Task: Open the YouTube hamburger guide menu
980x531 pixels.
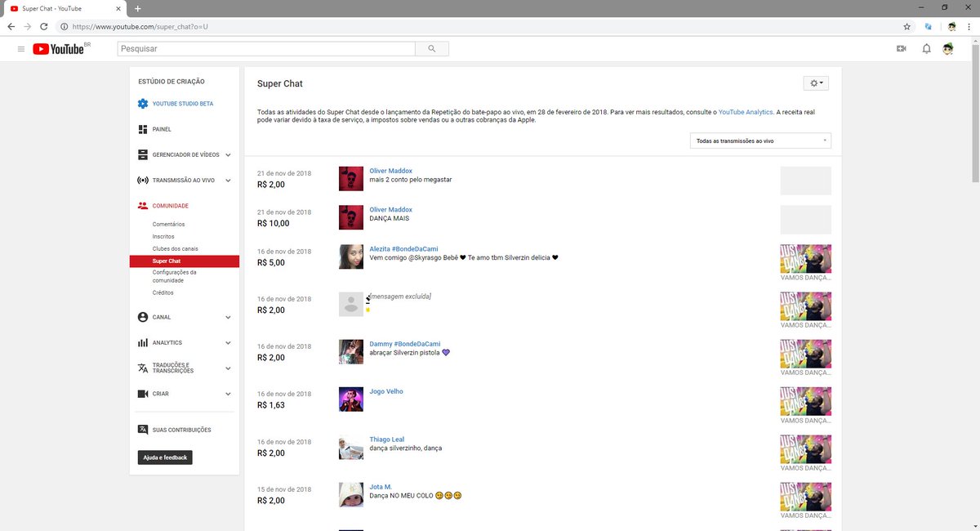Action: [21, 49]
